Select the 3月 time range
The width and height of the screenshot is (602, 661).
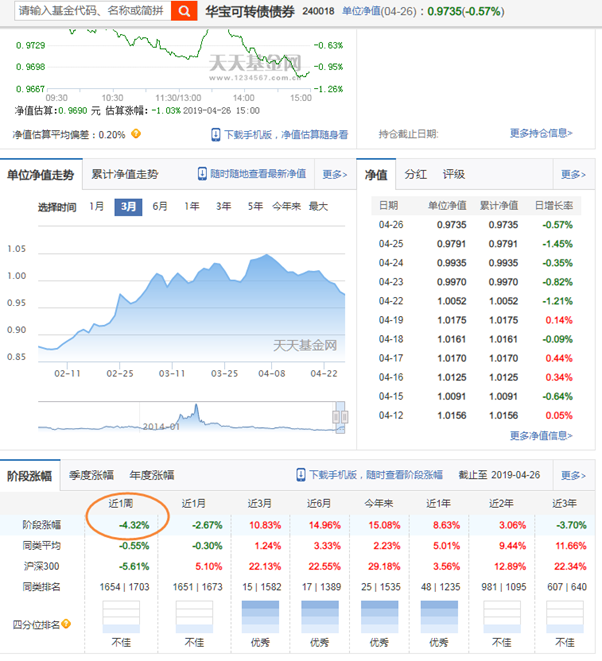coord(128,207)
